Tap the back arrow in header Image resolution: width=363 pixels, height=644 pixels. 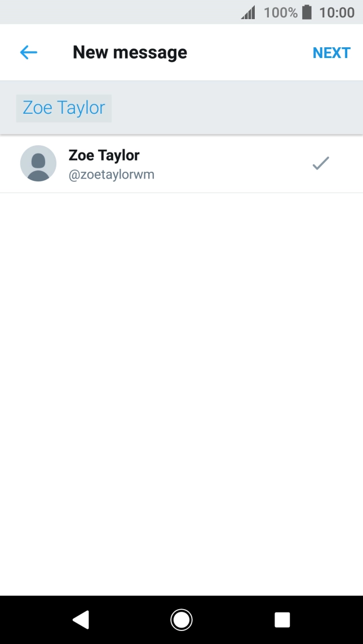pos(28,52)
